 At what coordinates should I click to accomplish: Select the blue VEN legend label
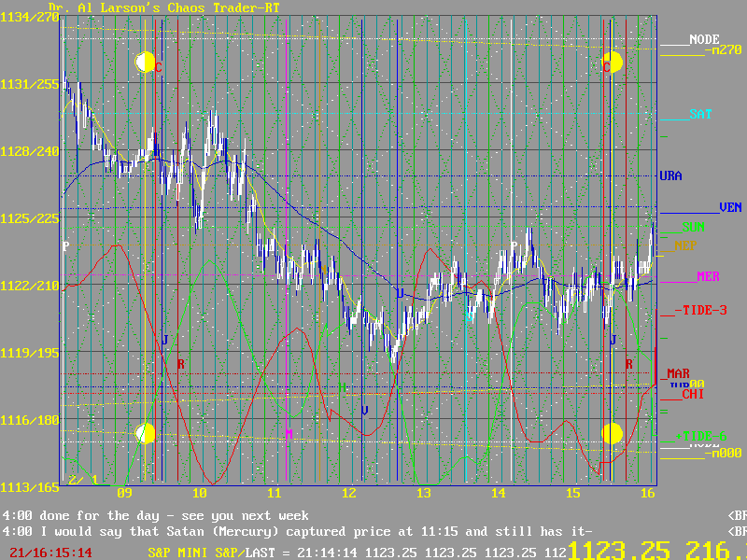(729, 207)
